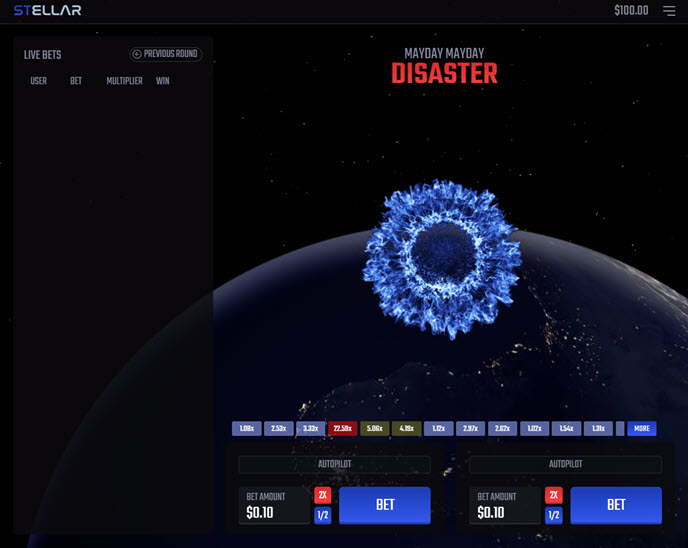The image size is (688, 548).
Task: Click the Multiplier column header
Action: (124, 81)
